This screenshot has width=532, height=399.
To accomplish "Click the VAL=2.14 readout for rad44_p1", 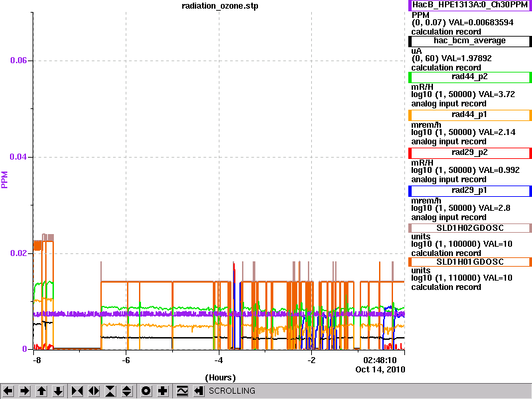I will point(497,132).
